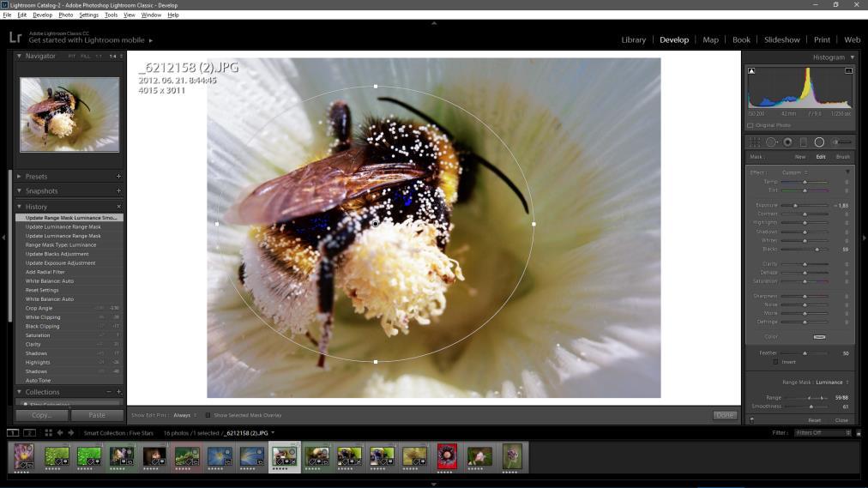This screenshot has height=488, width=868.
Task: Add a new preset with plus icon
Action: coord(118,176)
